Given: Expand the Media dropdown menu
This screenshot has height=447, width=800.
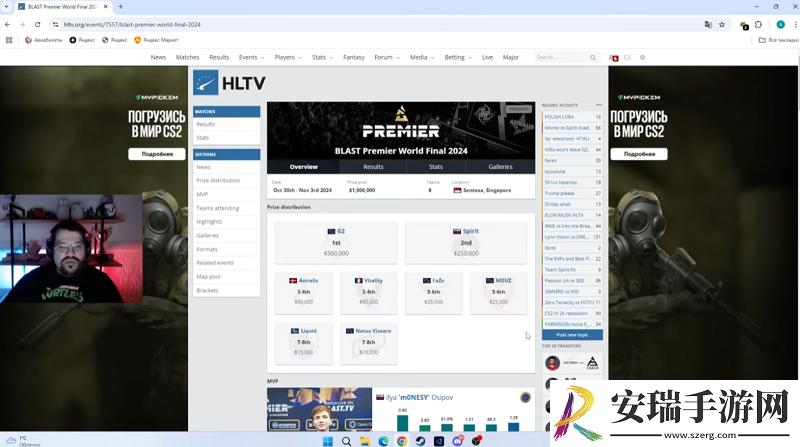Looking at the screenshot, I should click(x=422, y=58).
